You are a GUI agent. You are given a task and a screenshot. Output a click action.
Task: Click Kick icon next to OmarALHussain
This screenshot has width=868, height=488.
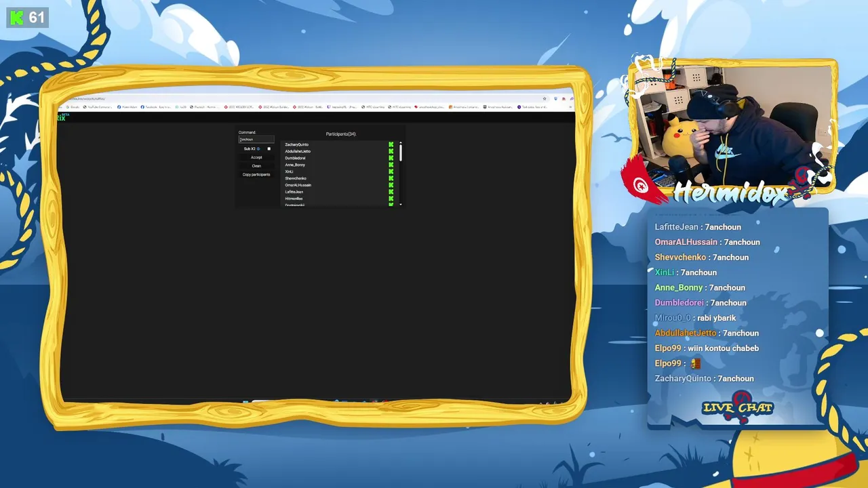click(x=391, y=185)
